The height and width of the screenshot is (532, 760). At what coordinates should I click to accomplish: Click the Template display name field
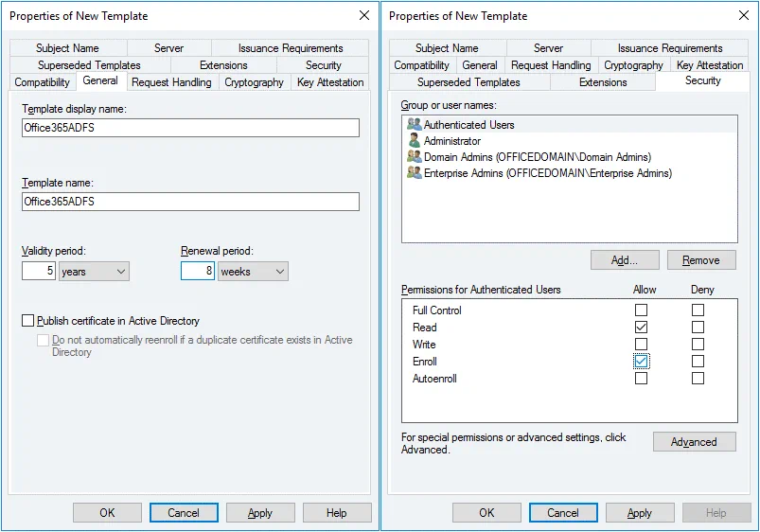[x=190, y=128]
